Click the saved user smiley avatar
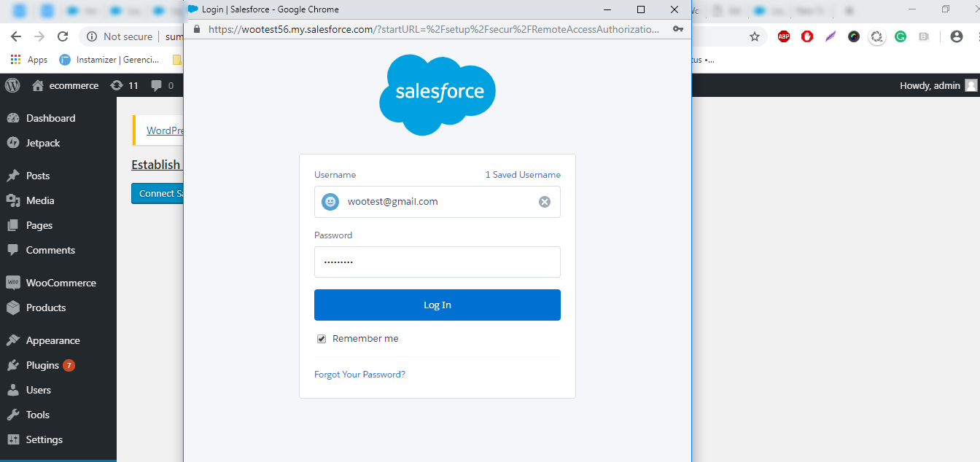The height and width of the screenshot is (462, 980). point(330,202)
